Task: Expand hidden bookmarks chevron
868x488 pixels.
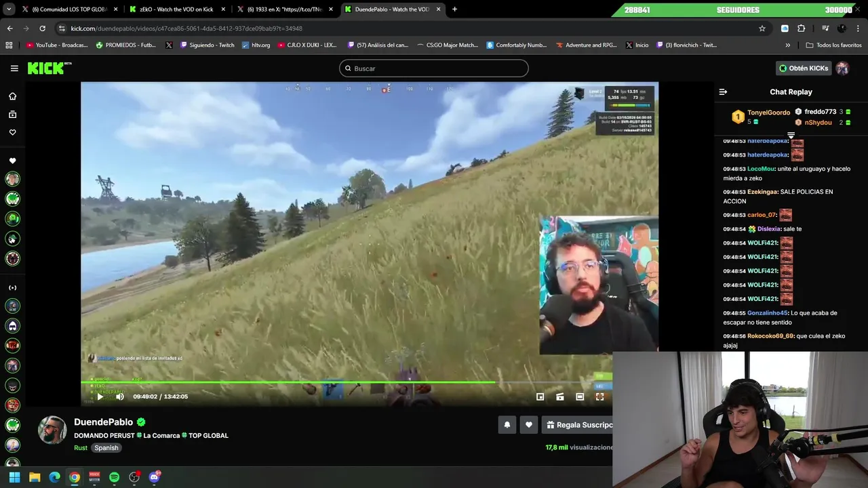Action: [787, 45]
